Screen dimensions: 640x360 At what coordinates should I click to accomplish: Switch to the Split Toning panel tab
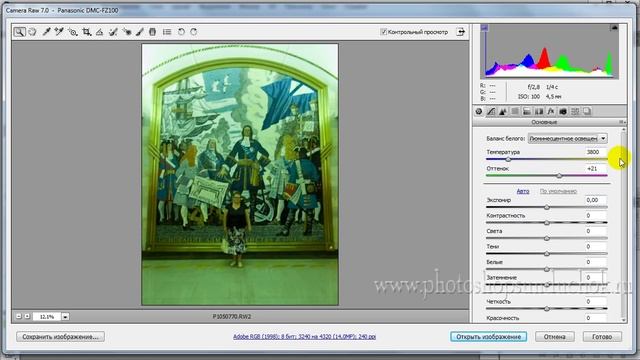click(527, 111)
